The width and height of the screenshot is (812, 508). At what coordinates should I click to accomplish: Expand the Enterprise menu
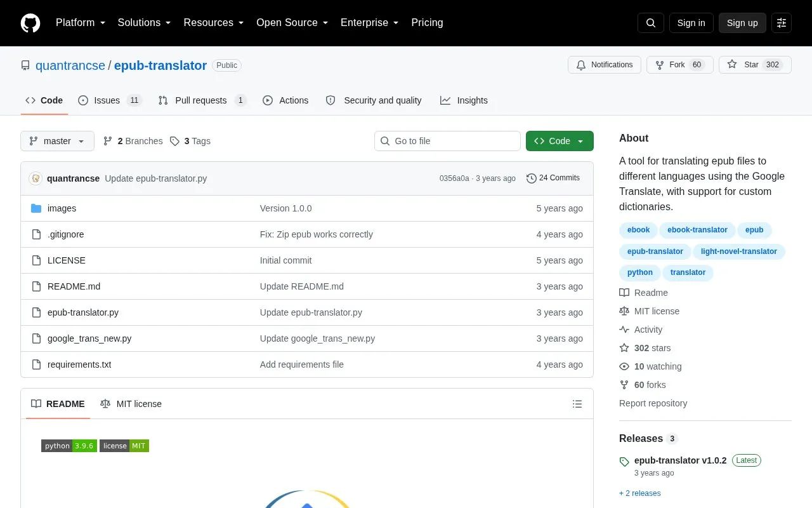point(370,23)
